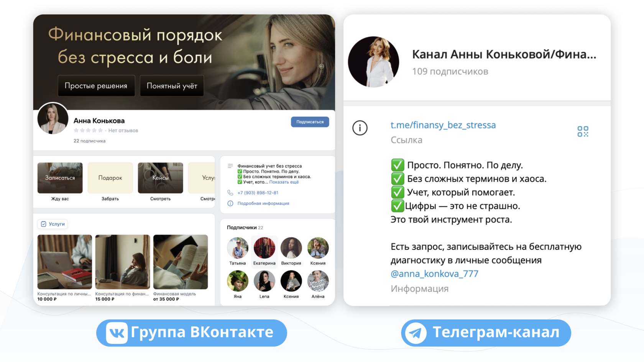Click 109 подписчиков text
The height and width of the screenshot is (362, 644).
click(450, 72)
